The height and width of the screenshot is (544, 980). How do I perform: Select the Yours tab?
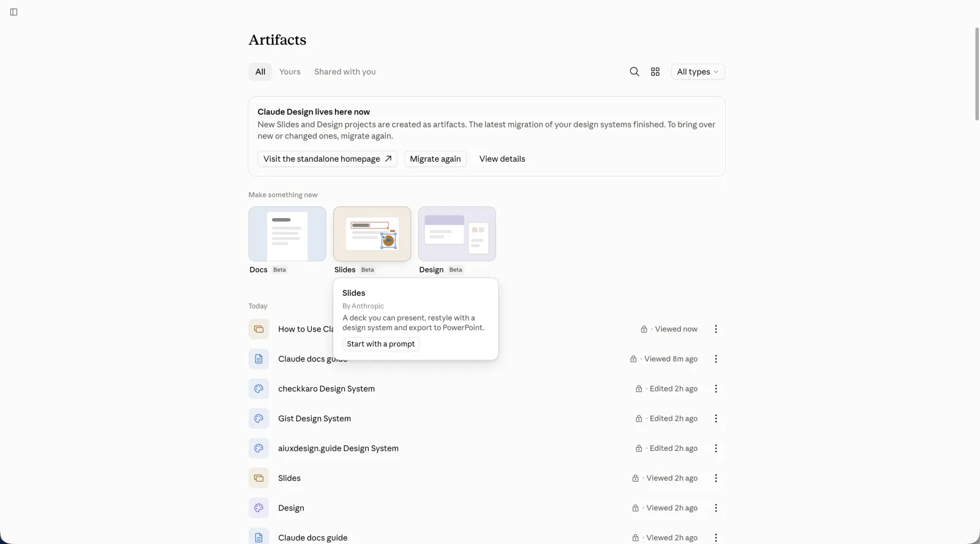pyautogui.click(x=290, y=72)
